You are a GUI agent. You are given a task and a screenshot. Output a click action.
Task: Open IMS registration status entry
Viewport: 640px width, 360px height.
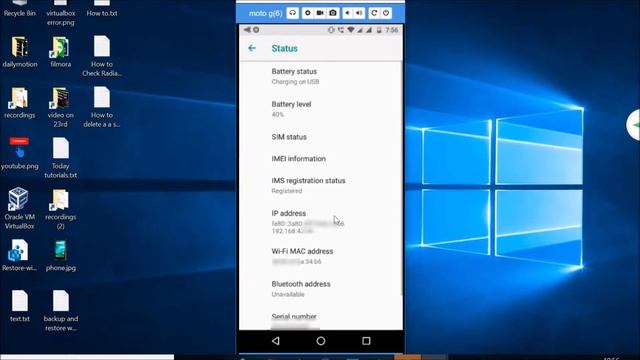coord(321,185)
